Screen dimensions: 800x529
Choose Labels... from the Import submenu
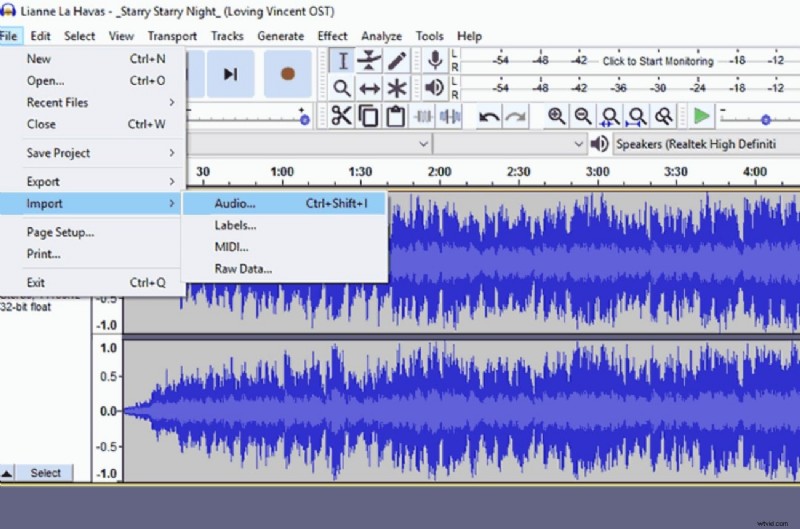285,225
